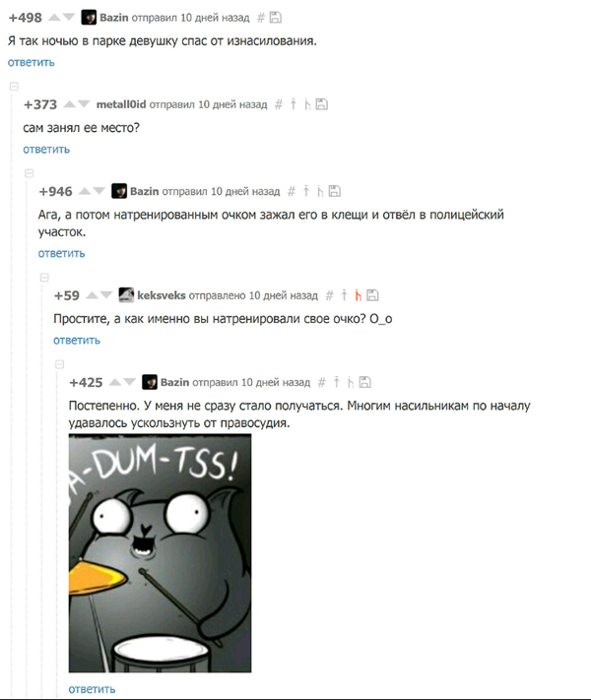
Task: Open the metall0id user profile
Action: pos(121,104)
